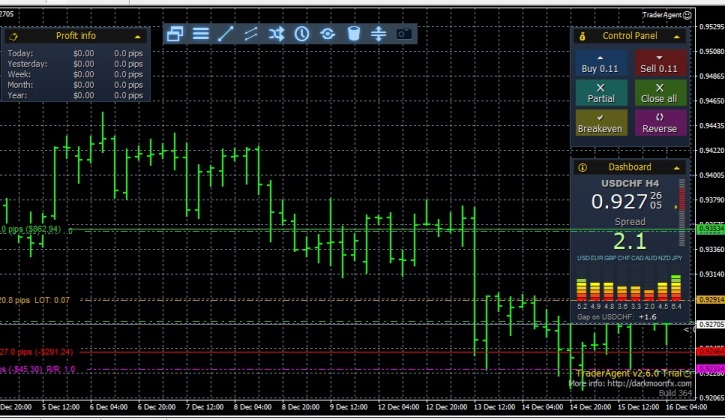
Task: Open the three-line menu icon in the toolbar
Action: pyautogui.click(x=201, y=34)
